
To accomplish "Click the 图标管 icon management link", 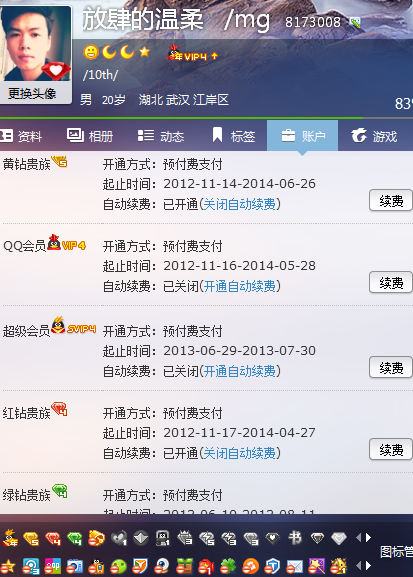I will coord(396,552).
